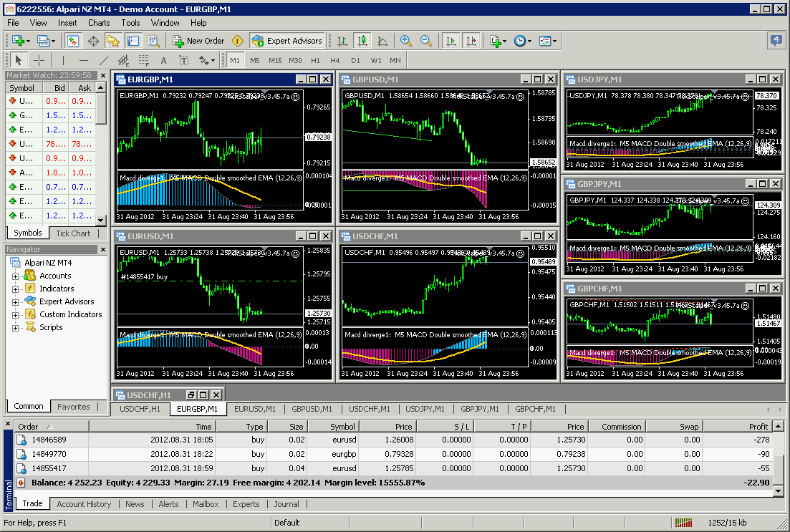Toggle the Expert Advisors button
Screen dimensions: 790x532
point(288,41)
